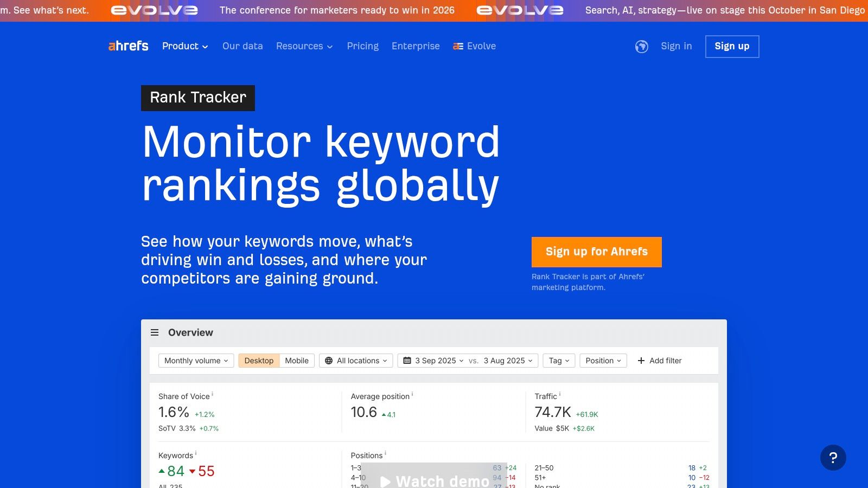Click the globe icon in All locations
This screenshot has height=488, width=868.
(329, 361)
